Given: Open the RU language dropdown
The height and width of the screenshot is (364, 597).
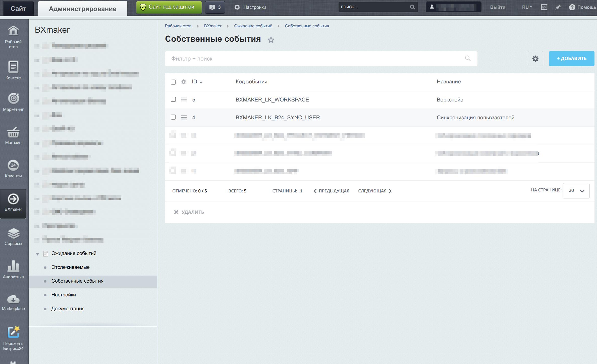Looking at the screenshot, I should point(527,7).
